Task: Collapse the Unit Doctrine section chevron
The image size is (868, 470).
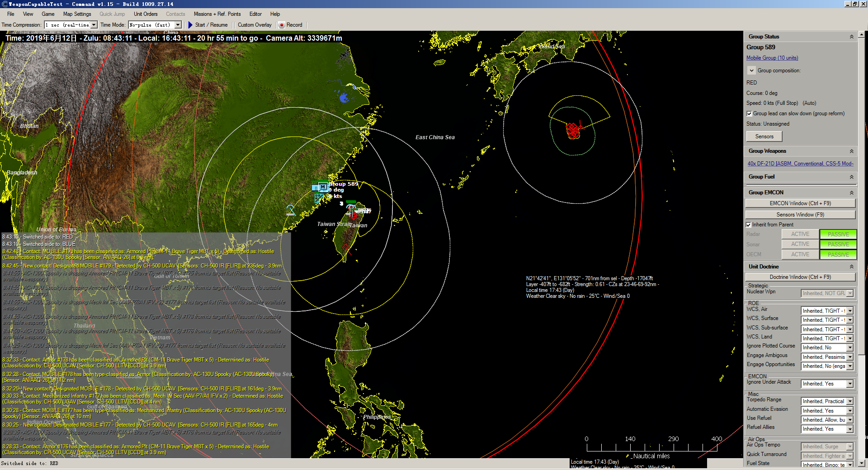Action: tap(851, 267)
